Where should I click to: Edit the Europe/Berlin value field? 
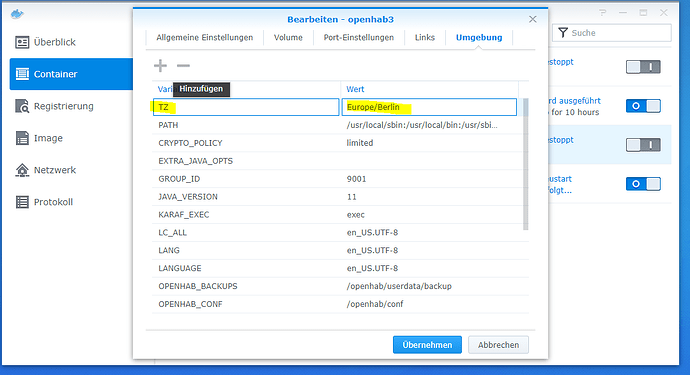click(429, 107)
